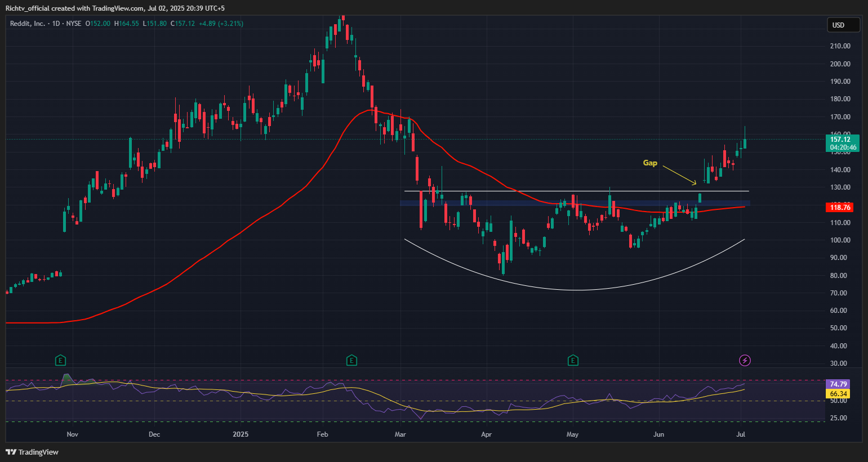868x462 pixels.
Task: Click the 210.00 price axis label
Action: 840,46
